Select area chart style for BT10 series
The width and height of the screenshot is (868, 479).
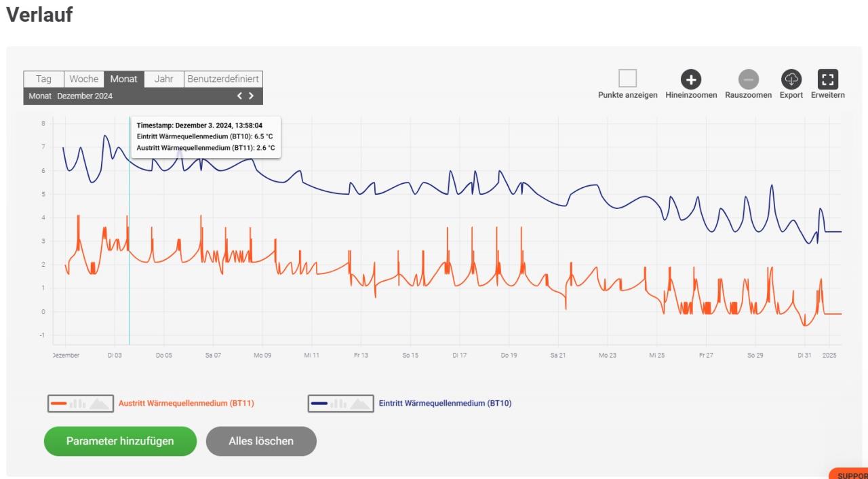(x=359, y=404)
